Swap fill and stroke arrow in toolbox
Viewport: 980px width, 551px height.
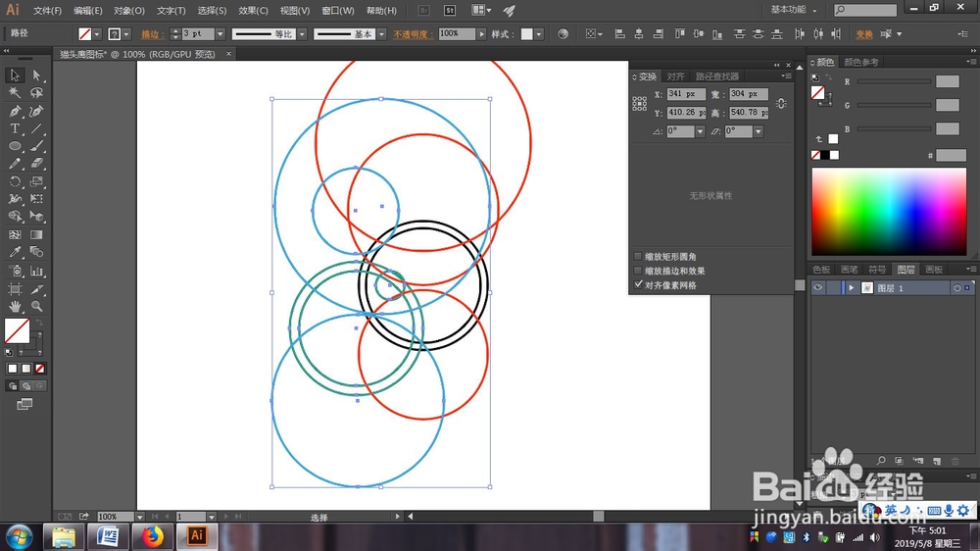[x=39, y=323]
